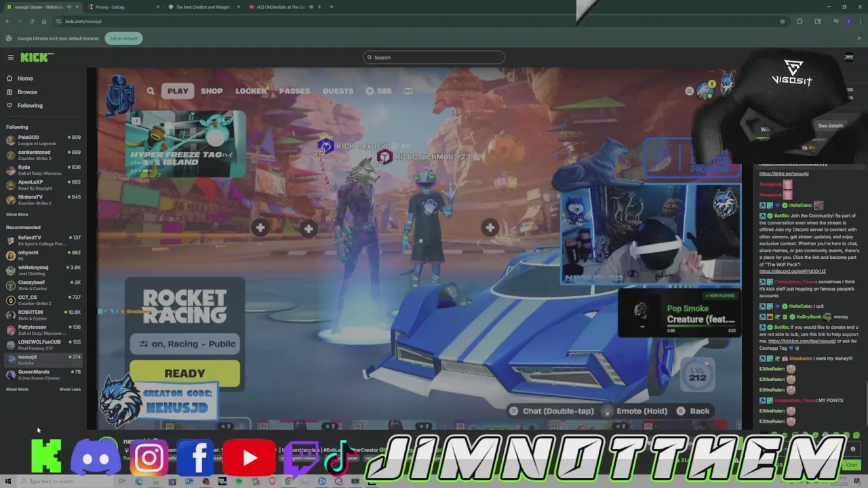Open Classybeef recommended channel
Viewport: 868px width, 488px height.
tap(43, 285)
